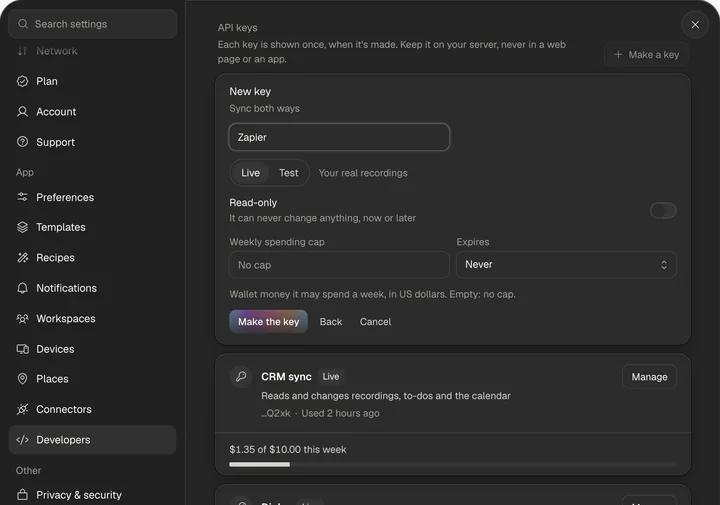Click the Notifications bell icon
This screenshot has width=720, height=505.
(22, 288)
